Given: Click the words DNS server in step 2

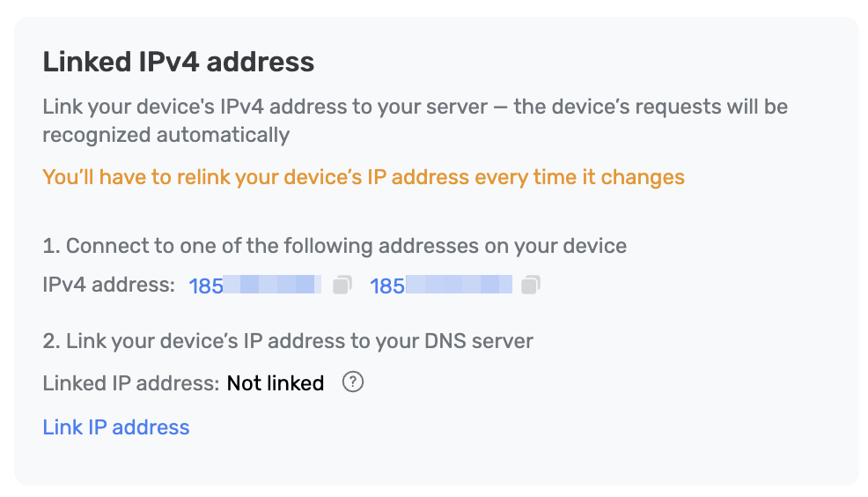Looking at the screenshot, I should click(479, 341).
